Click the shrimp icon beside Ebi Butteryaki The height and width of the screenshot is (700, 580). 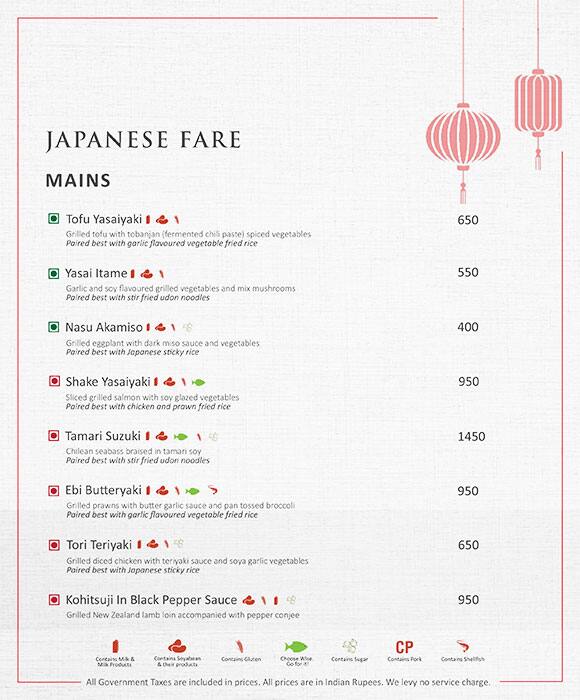pos(213,490)
